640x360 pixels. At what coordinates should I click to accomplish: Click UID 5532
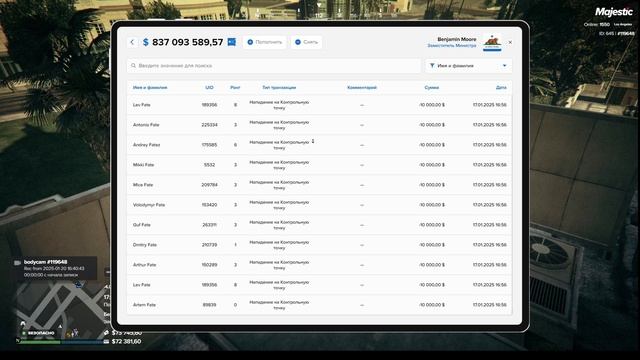(x=209, y=165)
